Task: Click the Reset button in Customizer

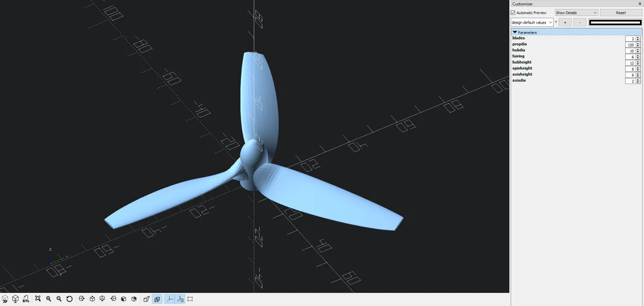Action: point(620,13)
